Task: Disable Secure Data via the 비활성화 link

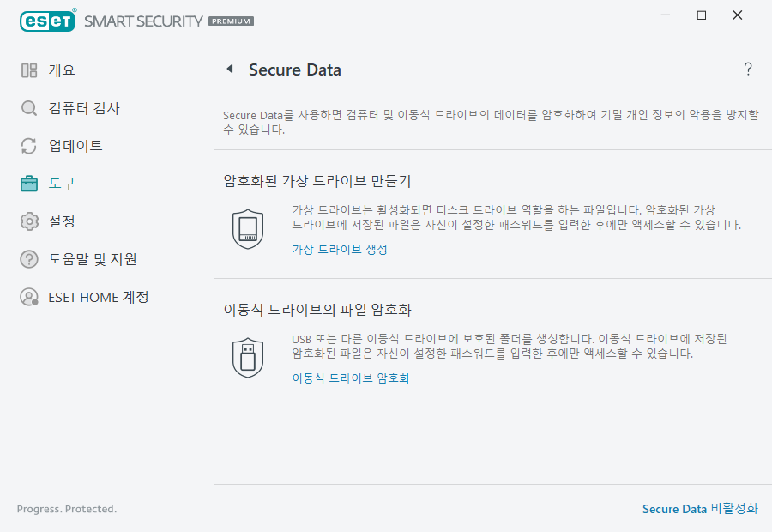Action: tap(700, 509)
